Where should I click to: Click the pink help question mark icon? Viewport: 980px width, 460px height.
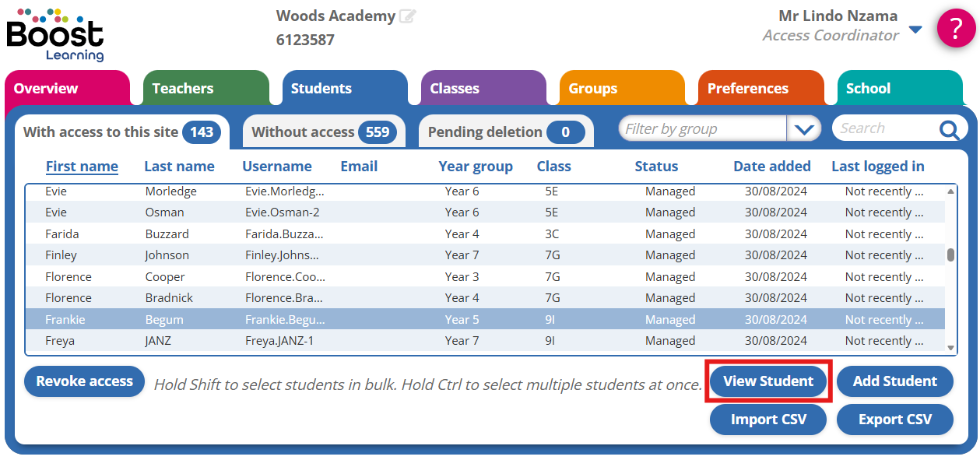956,29
